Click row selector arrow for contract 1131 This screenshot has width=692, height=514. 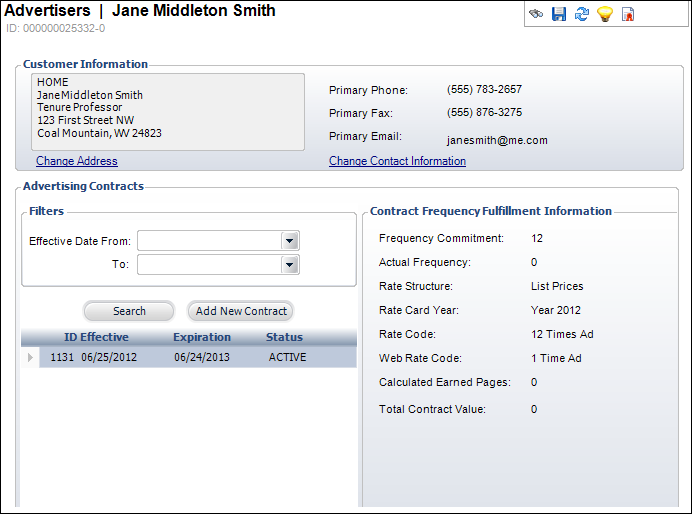(x=30, y=357)
